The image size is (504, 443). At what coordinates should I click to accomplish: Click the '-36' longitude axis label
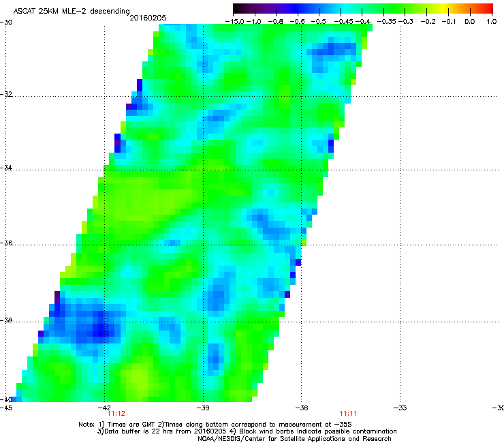pyautogui.click(x=301, y=408)
